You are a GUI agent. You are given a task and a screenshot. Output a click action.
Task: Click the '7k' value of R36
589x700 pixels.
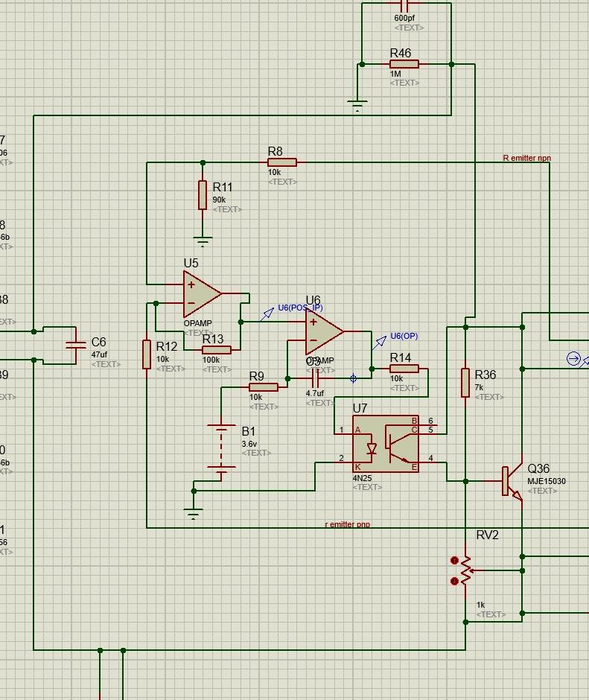click(x=479, y=387)
